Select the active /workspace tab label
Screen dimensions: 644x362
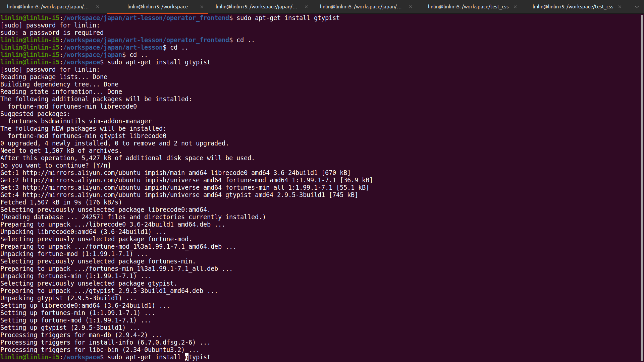[157, 7]
